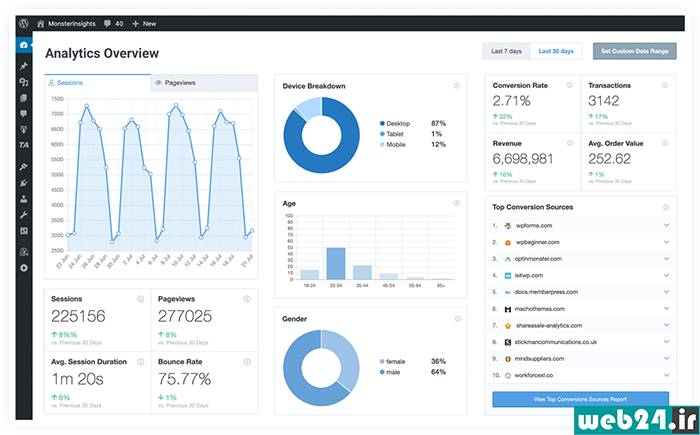Click the Age chart info icon
The image size is (700, 435).
click(456, 203)
